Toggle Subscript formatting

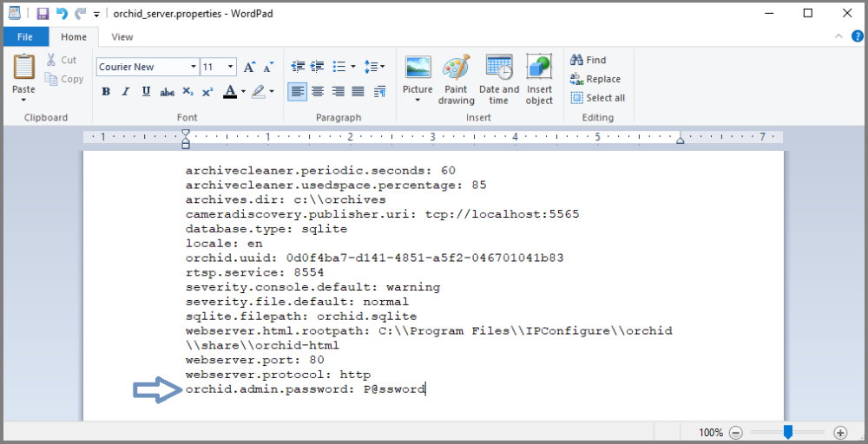pyautogui.click(x=187, y=92)
